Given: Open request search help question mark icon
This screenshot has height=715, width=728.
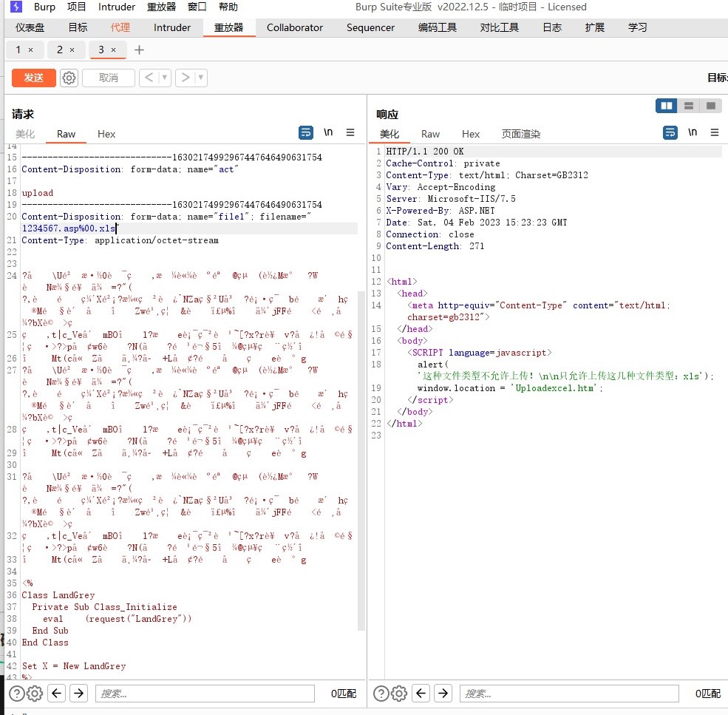Looking at the screenshot, I should [x=17, y=694].
